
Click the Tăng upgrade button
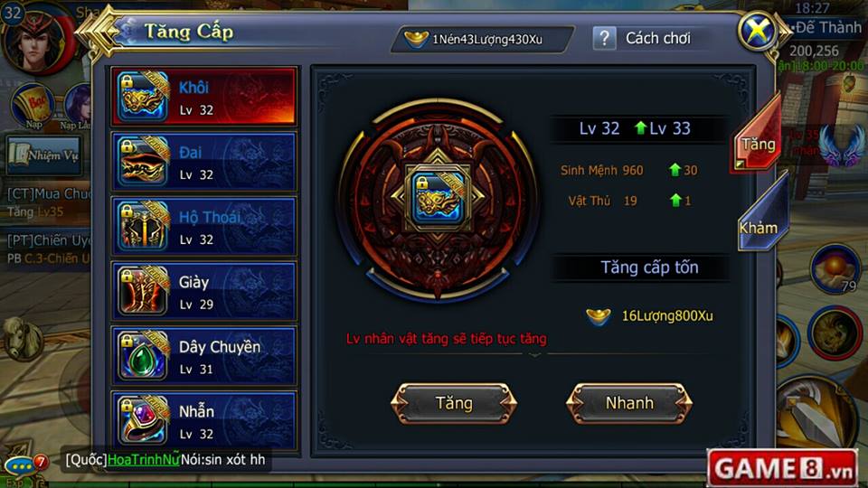pyautogui.click(x=454, y=403)
